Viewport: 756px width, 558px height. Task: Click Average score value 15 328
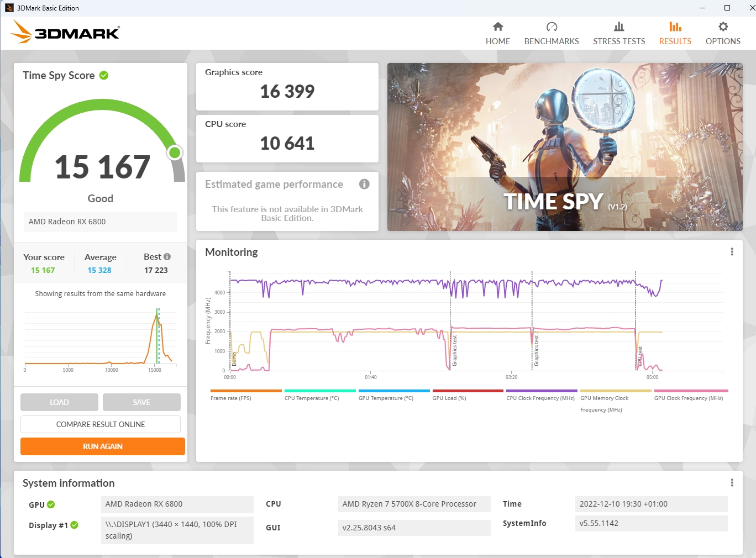(99, 270)
